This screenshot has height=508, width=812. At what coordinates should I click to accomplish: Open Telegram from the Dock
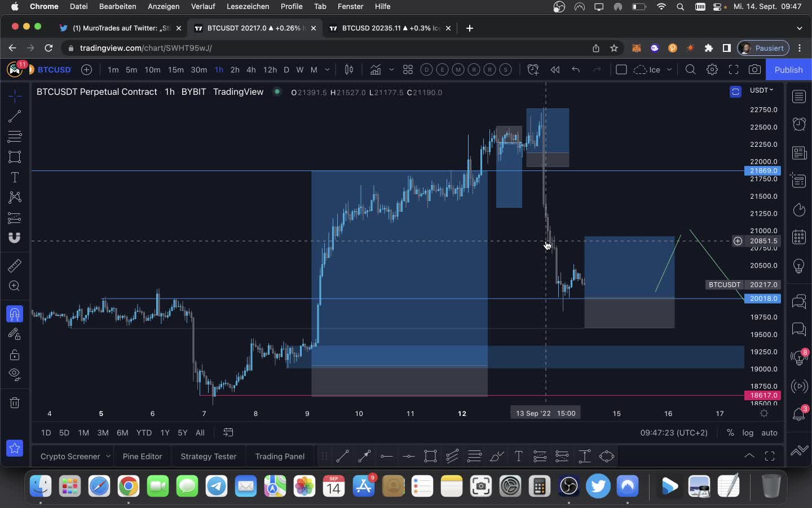(x=217, y=486)
